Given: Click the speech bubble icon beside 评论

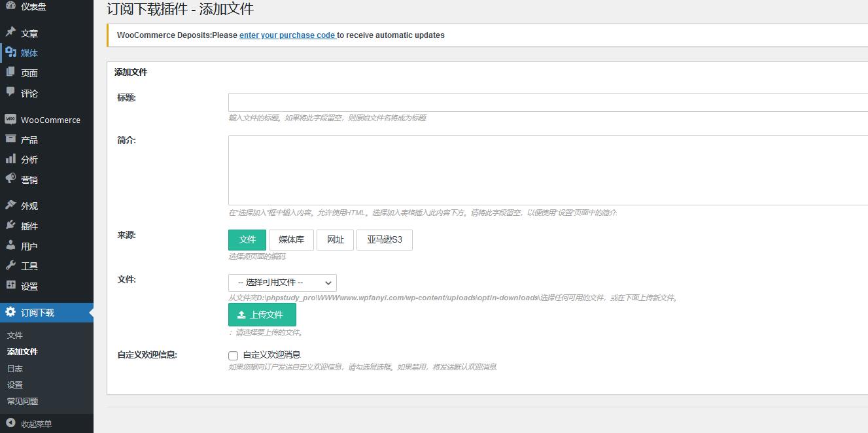Looking at the screenshot, I should point(10,93).
